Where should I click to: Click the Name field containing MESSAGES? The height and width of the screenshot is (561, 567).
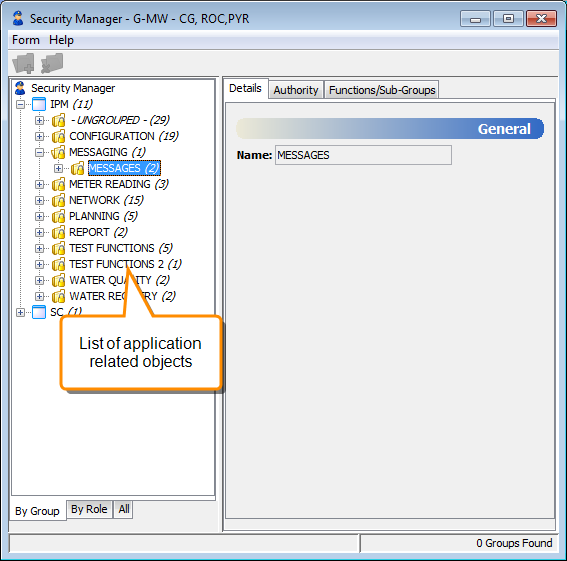pyautogui.click(x=363, y=155)
